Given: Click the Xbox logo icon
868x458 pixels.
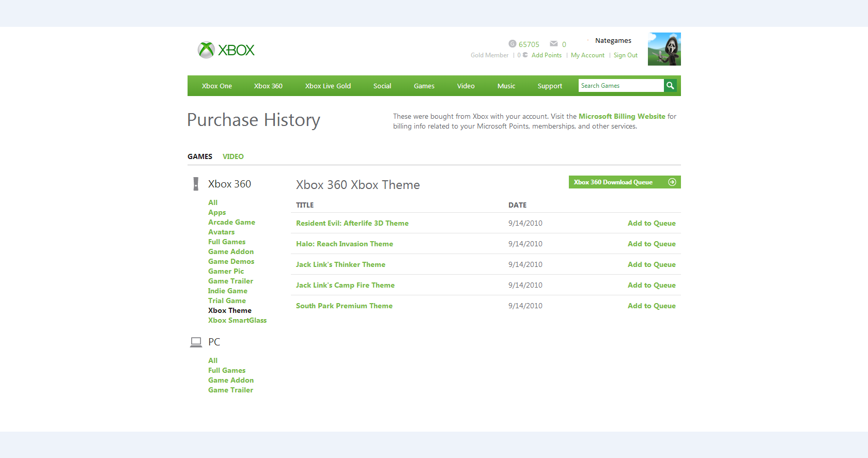Looking at the screenshot, I should coord(206,50).
